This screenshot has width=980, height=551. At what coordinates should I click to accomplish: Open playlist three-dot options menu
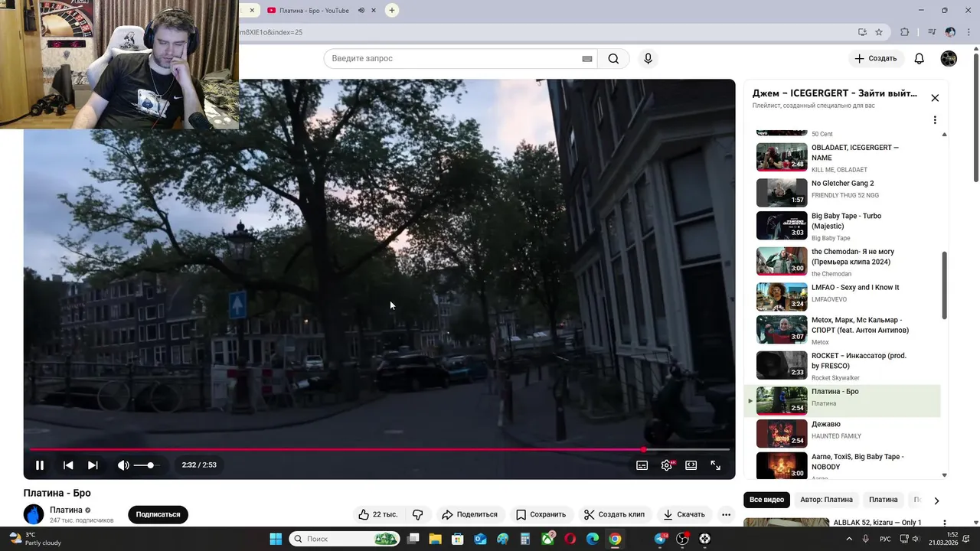[935, 120]
